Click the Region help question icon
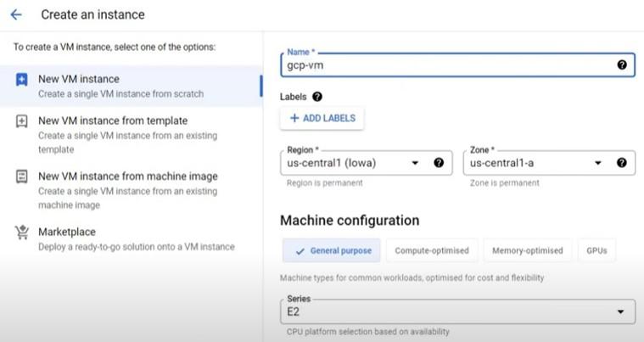Screen dimensions: 644x342 pos(439,163)
